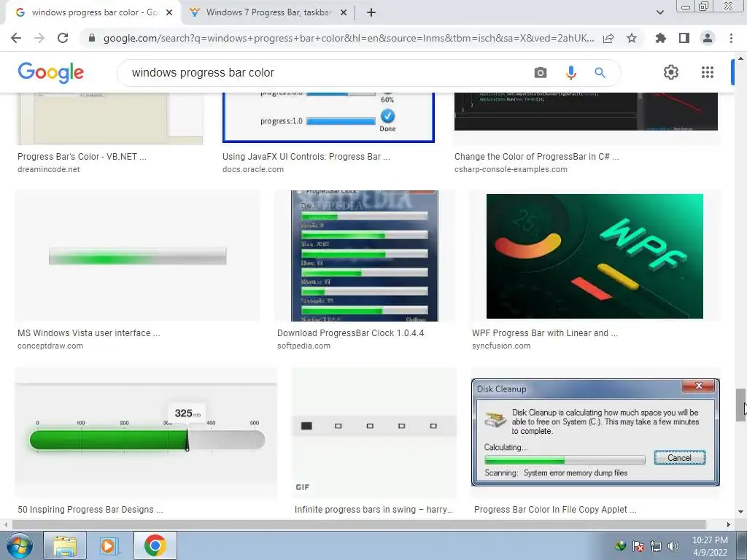Click the horizontal scrollbar right arrow
The image size is (747, 560).
[x=729, y=524]
